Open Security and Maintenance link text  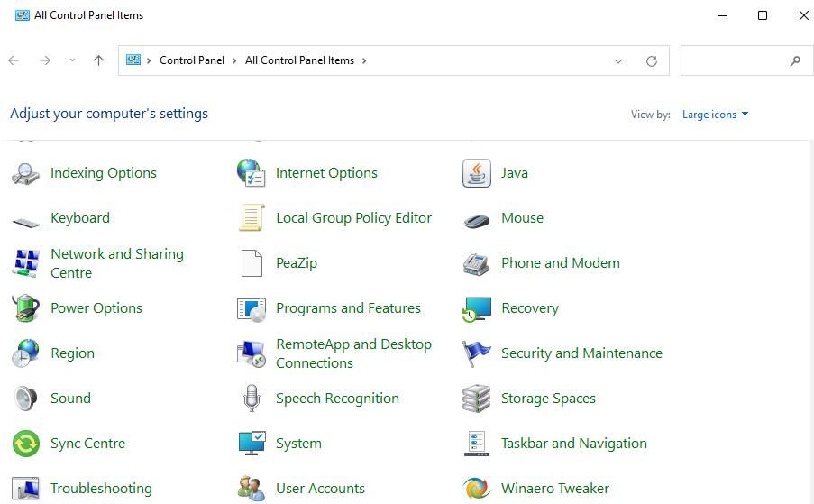pyautogui.click(x=581, y=353)
